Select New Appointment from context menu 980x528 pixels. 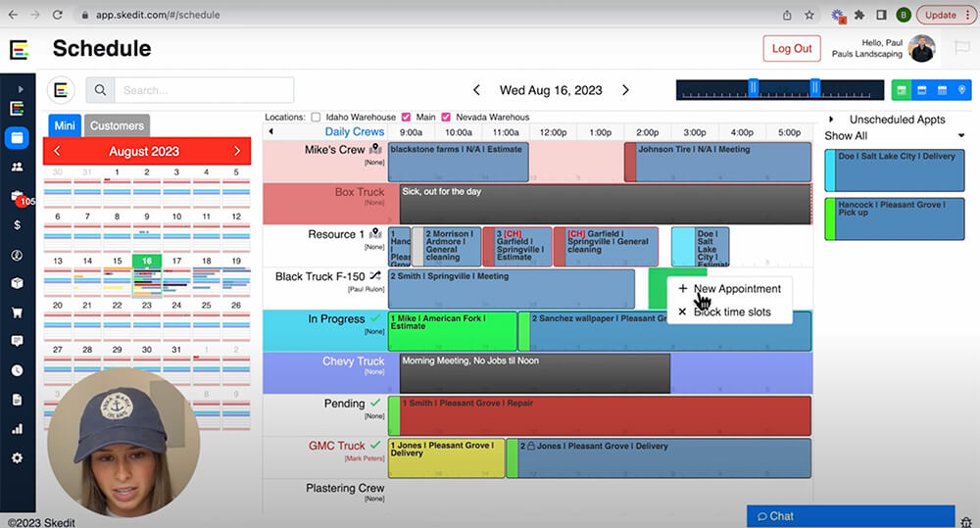point(736,289)
